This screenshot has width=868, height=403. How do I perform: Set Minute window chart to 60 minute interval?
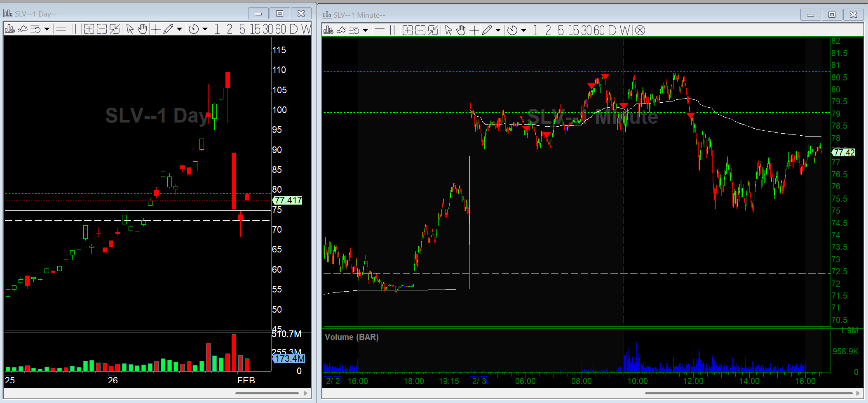pos(599,31)
